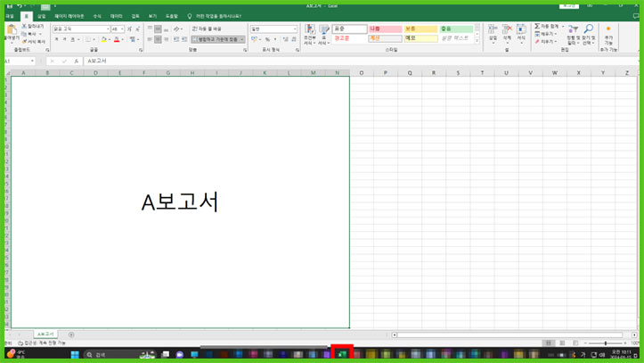Open Sort and Filter (정렬 및 필터)
Screen dimensions: 644x363
(x=572, y=34)
